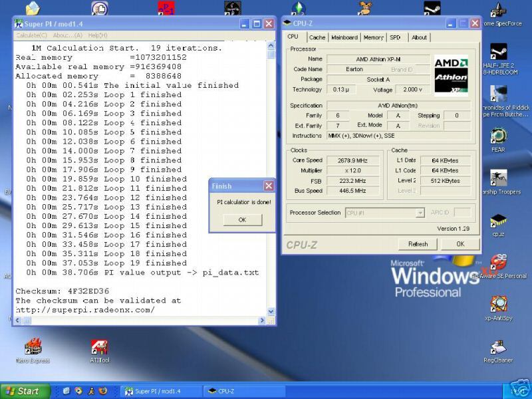Switch to Super PI / mod1.4 taskbar button
Viewport: 532px width, 399px height.
pos(162,391)
